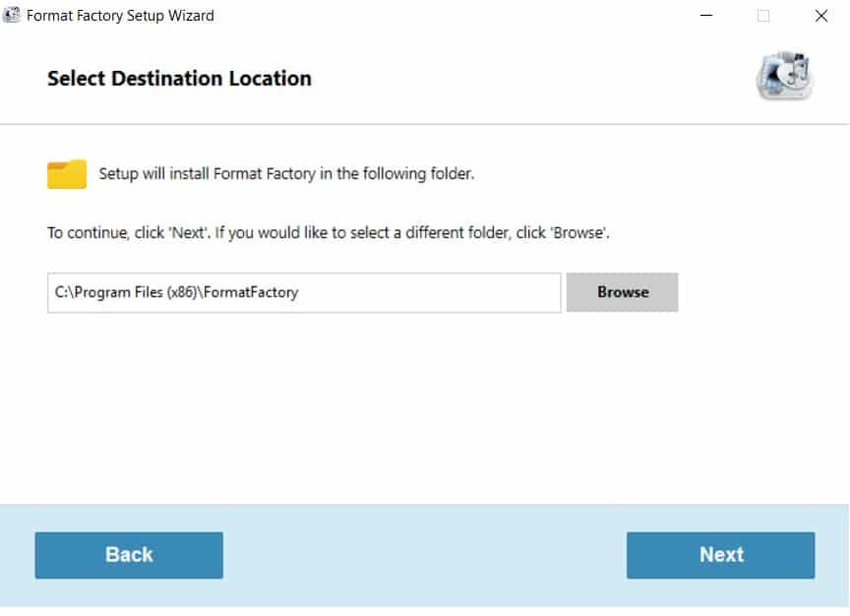Click 'Program Files (x86)' text inside the path box
The height and width of the screenshot is (616, 850).
pos(135,292)
